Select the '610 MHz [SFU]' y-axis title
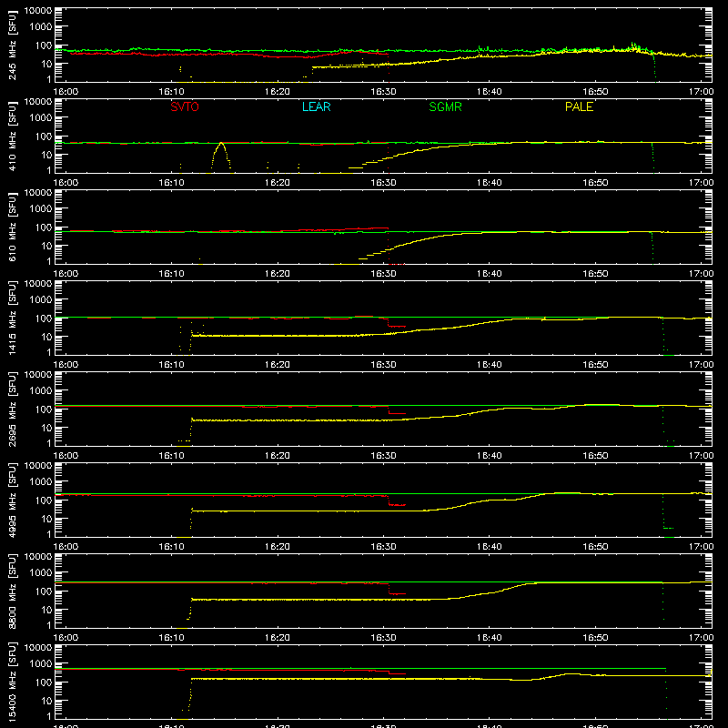Image resolution: width=728 pixels, height=728 pixels. [x=12, y=227]
